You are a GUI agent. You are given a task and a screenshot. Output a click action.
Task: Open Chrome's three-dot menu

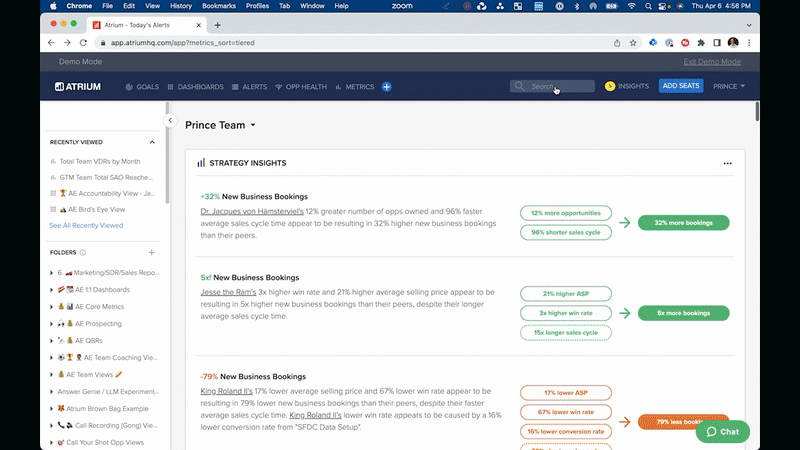click(749, 43)
